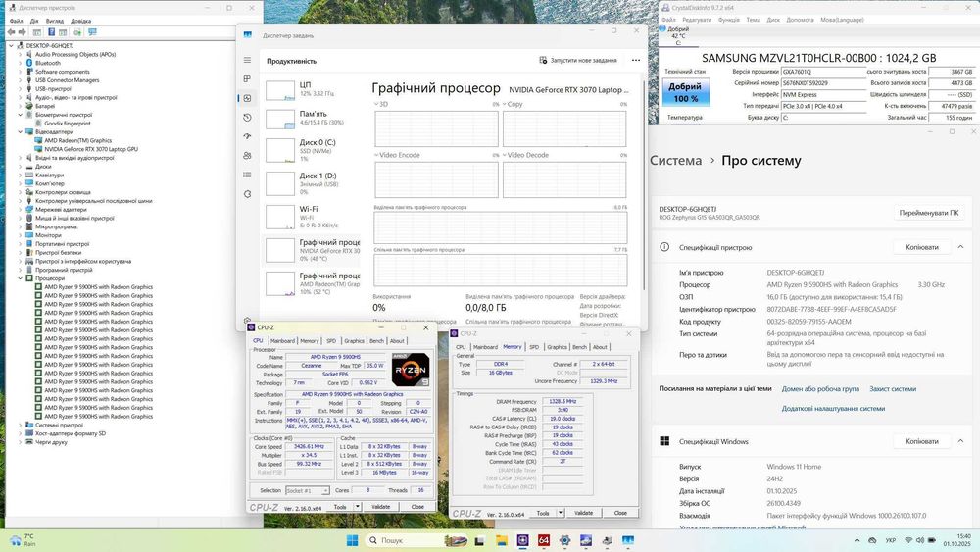The image size is (980, 552).
Task: Collapse the Біометричні пристрої node
Action: (20, 115)
